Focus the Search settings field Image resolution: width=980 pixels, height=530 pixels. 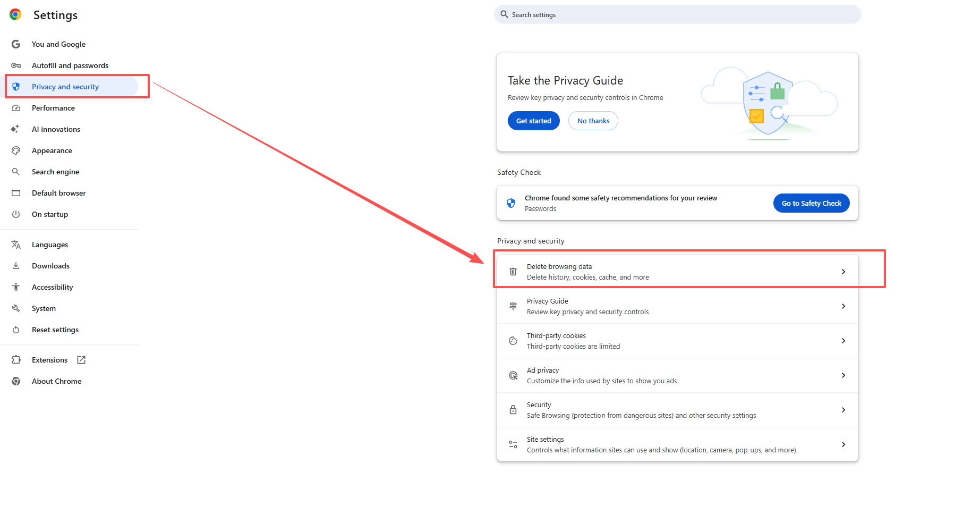click(x=677, y=15)
